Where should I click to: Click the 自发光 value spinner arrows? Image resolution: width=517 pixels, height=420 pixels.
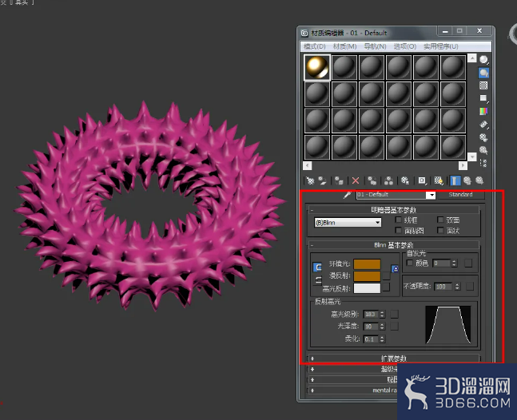tap(454, 263)
